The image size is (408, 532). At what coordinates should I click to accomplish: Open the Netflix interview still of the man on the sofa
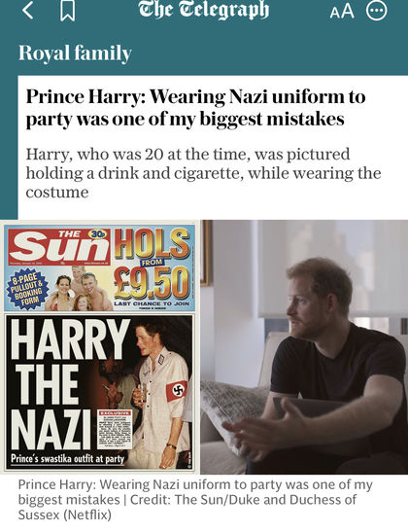304,347
